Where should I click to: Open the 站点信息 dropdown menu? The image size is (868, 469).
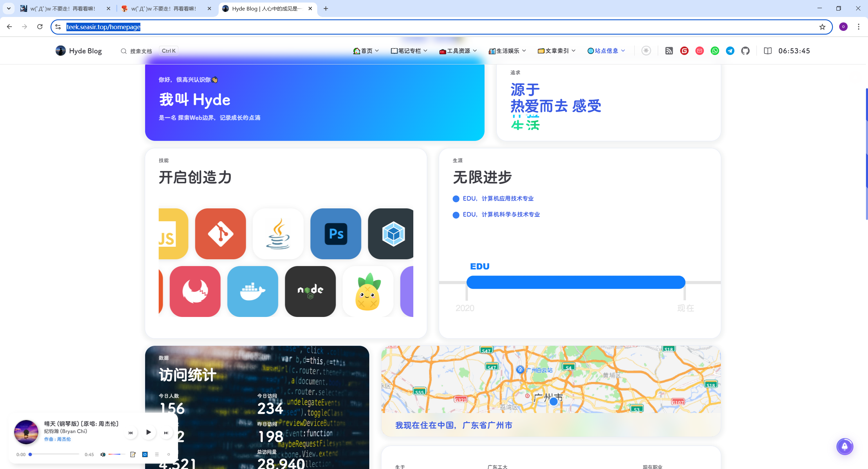click(x=606, y=51)
